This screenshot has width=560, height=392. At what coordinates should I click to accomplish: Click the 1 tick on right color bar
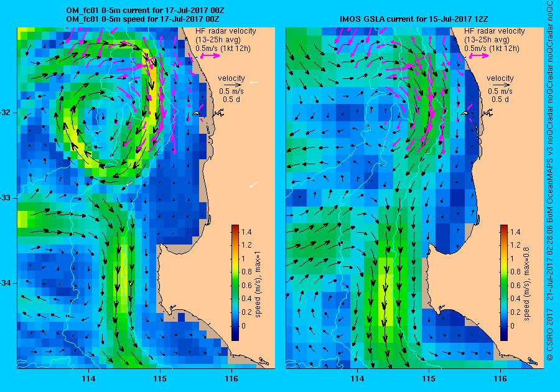[x=513, y=259]
